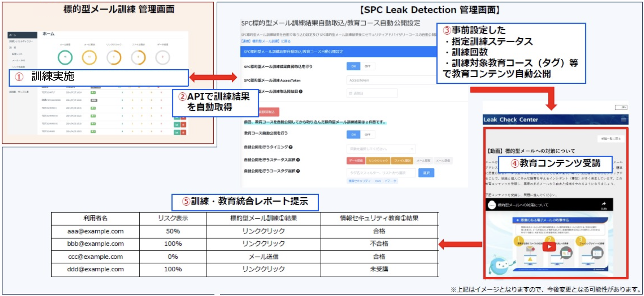Select the ISMS course tag
This screenshot has width=644, height=296.
click(x=378, y=181)
